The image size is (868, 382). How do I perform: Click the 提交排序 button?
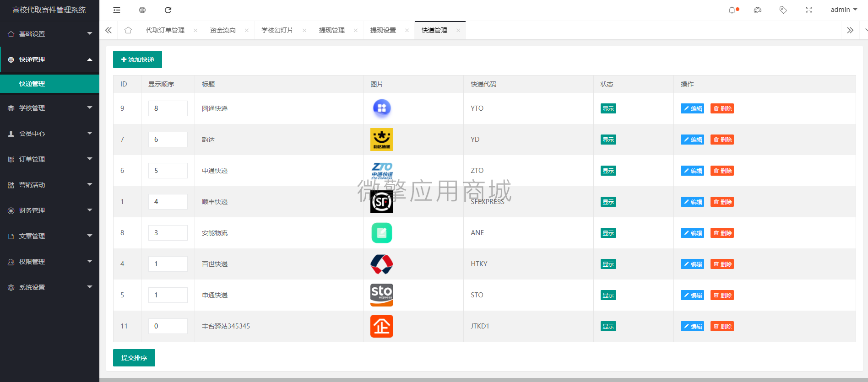(134, 358)
